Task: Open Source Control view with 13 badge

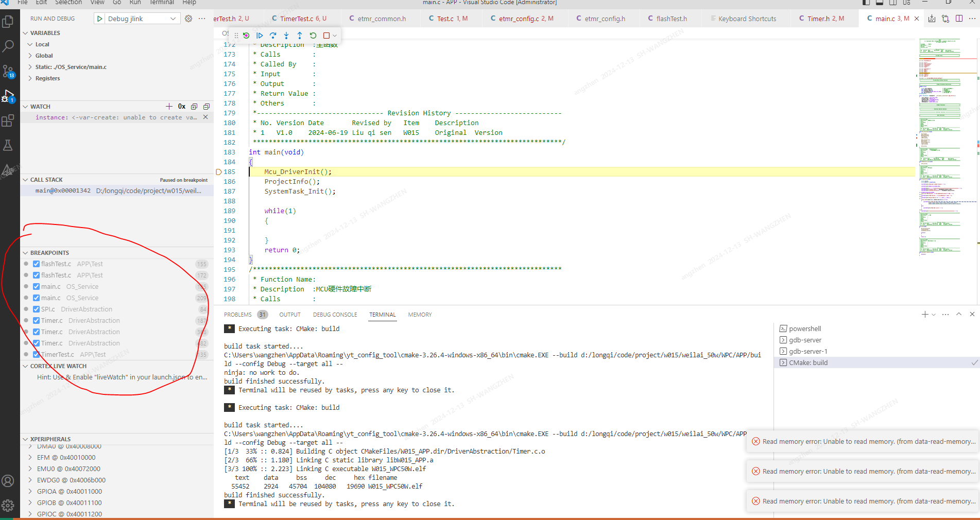Action: 8,71
